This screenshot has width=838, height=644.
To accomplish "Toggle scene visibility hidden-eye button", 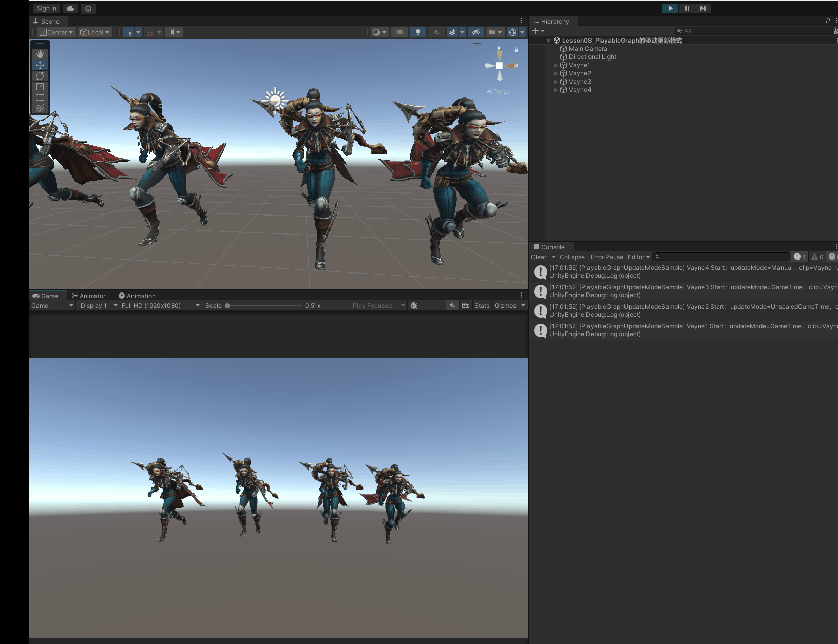I will tap(476, 32).
